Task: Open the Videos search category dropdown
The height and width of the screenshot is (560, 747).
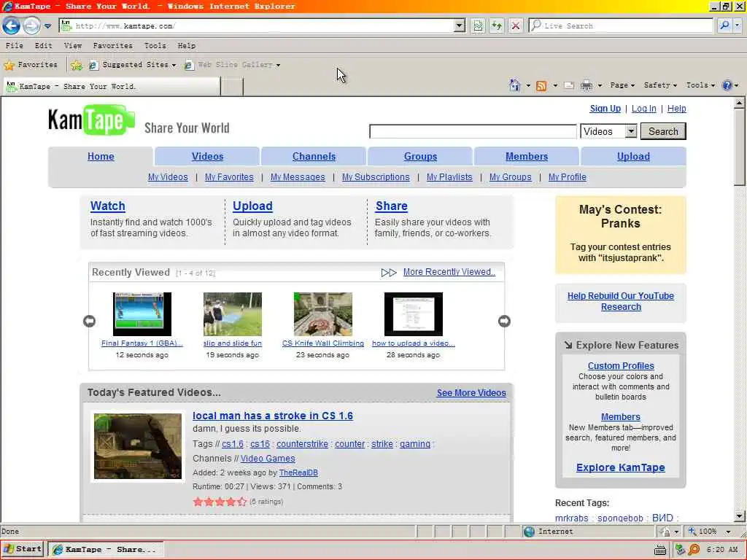Action: pos(608,131)
